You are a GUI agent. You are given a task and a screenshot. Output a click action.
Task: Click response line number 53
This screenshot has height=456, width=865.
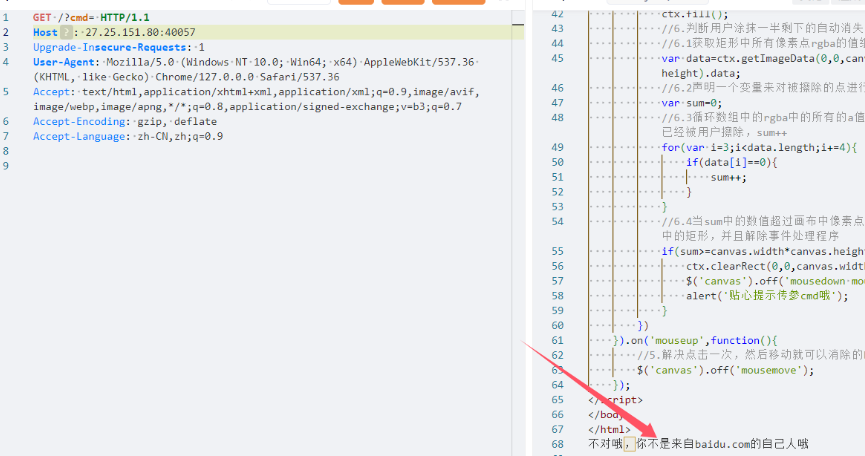click(x=558, y=207)
